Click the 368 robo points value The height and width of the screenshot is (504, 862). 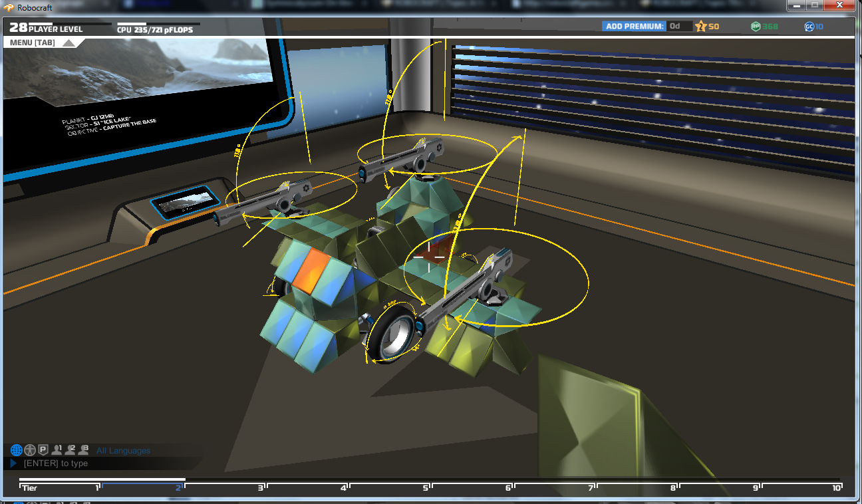pyautogui.click(x=770, y=27)
